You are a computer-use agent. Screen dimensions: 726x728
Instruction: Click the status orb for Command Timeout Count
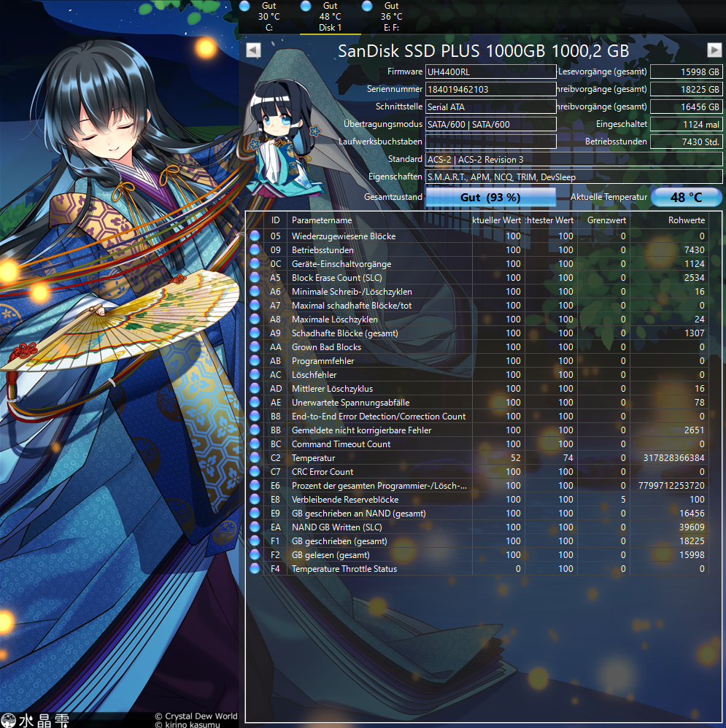pyautogui.click(x=255, y=444)
